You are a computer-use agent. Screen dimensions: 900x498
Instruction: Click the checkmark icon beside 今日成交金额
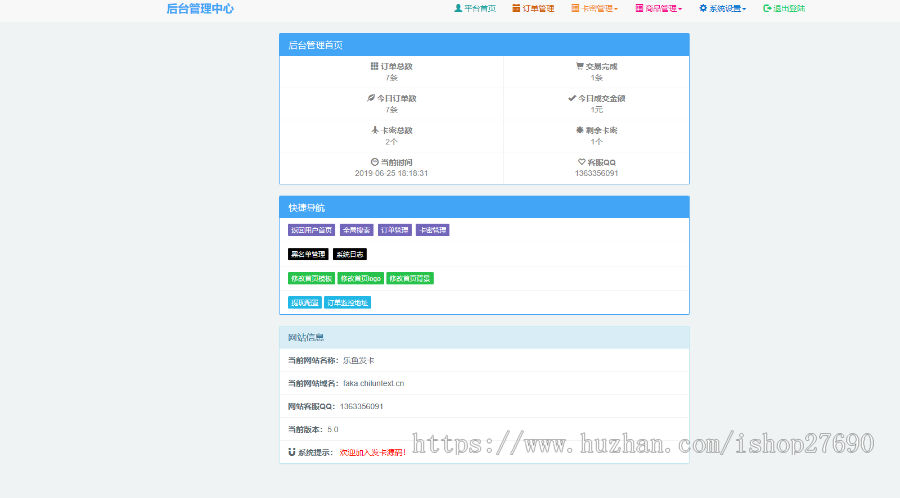(x=572, y=98)
